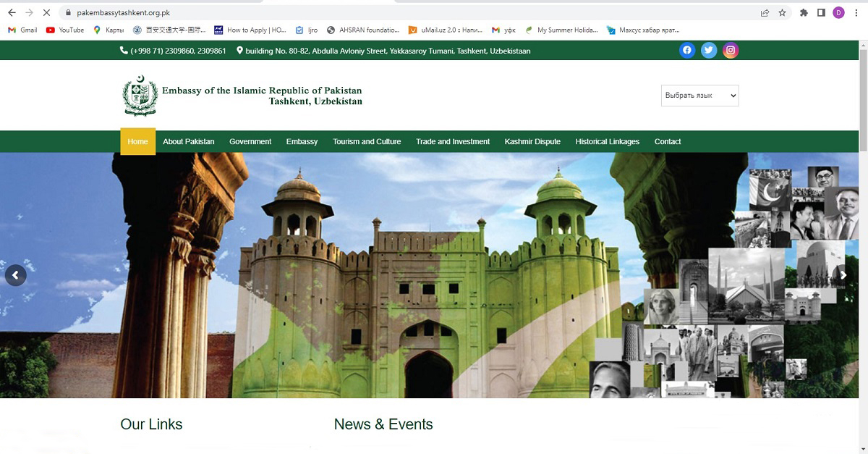Open the Trade and Investment menu
868x454 pixels.
tap(453, 141)
